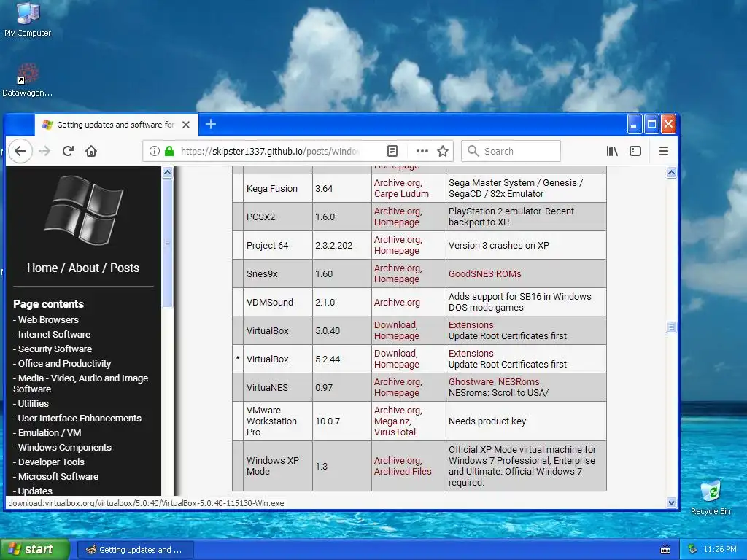This screenshot has width=747, height=560.
Task: Jump to Web Browsers section
Action: click(x=48, y=319)
